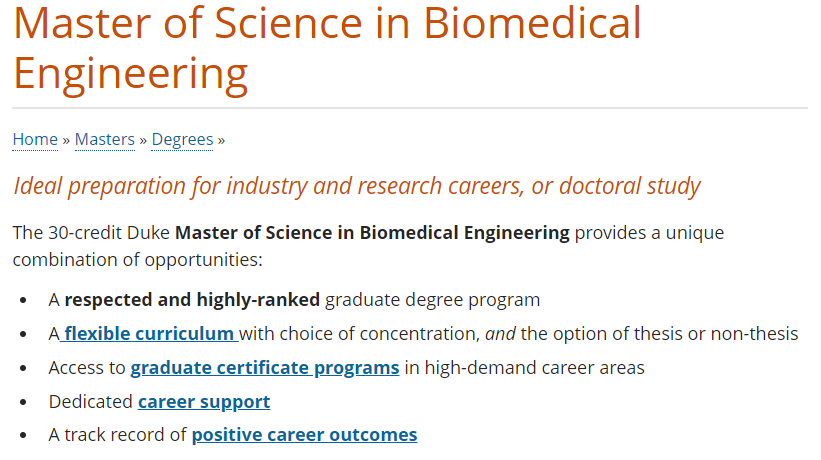Open the Degrees breadcrumb link
The width and height of the screenshot is (821, 460).
pyautogui.click(x=182, y=140)
